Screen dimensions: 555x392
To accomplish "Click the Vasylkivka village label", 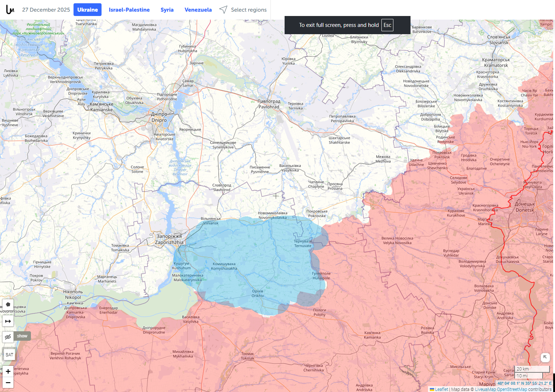I will (x=290, y=168).
